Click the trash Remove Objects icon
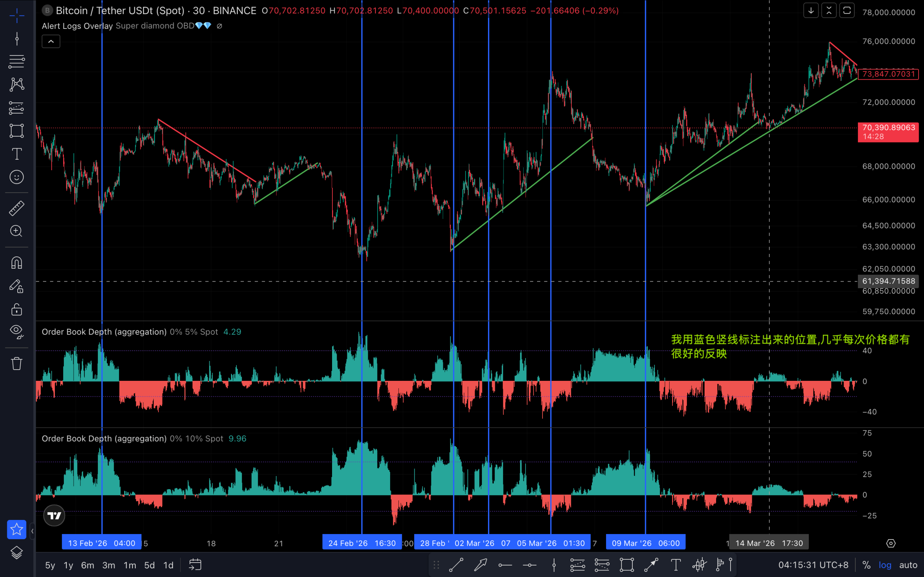The image size is (924, 577). coord(16,363)
